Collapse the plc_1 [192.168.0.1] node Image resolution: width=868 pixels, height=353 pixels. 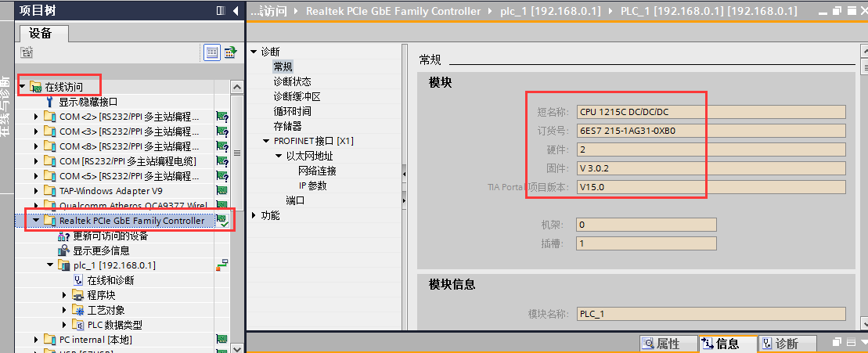51,265
